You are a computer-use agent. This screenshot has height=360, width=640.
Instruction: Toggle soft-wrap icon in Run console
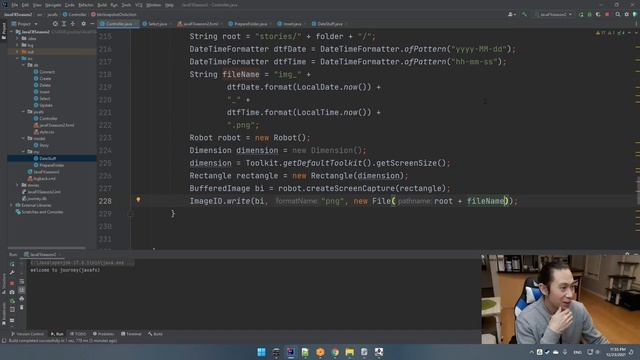(22, 282)
